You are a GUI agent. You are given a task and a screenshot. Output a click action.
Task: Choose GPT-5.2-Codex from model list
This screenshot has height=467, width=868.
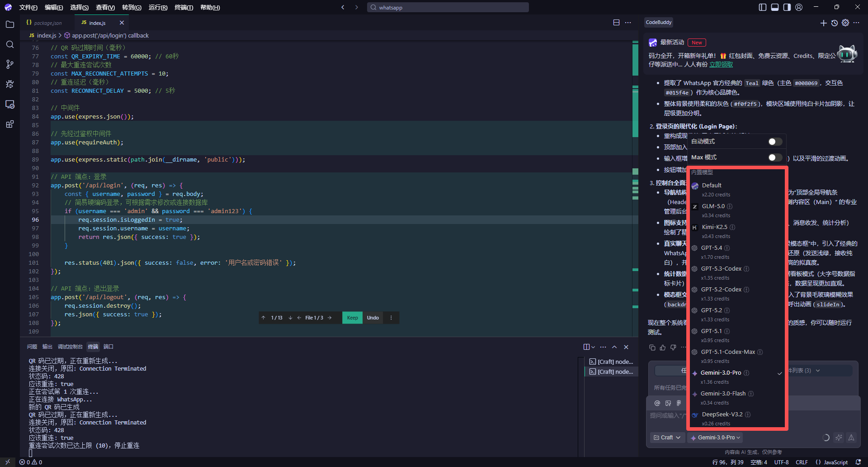(x=737, y=294)
